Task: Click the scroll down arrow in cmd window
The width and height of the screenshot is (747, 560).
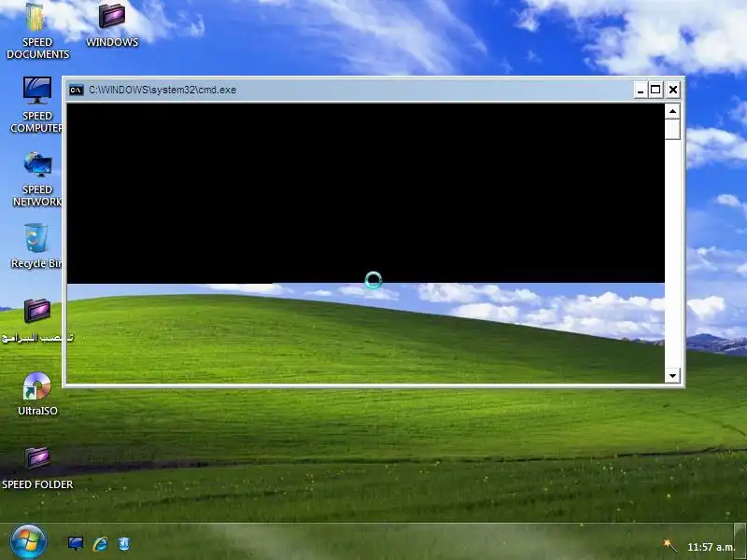Action: [x=672, y=376]
